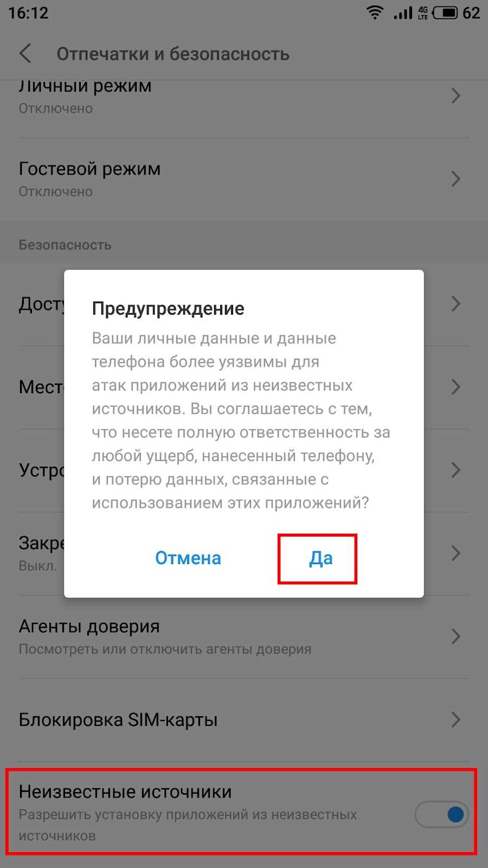Open the Блокировка SIM-карты chevron

[456, 720]
